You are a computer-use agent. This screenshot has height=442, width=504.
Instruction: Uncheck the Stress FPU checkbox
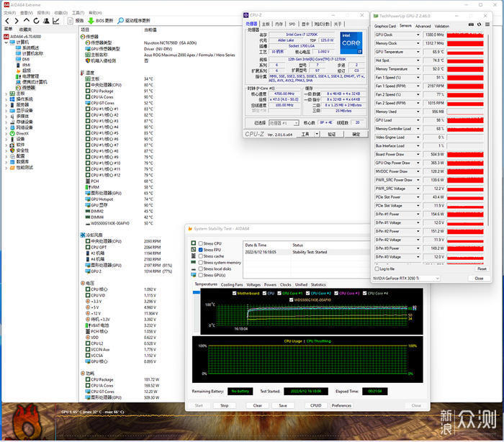199,250
